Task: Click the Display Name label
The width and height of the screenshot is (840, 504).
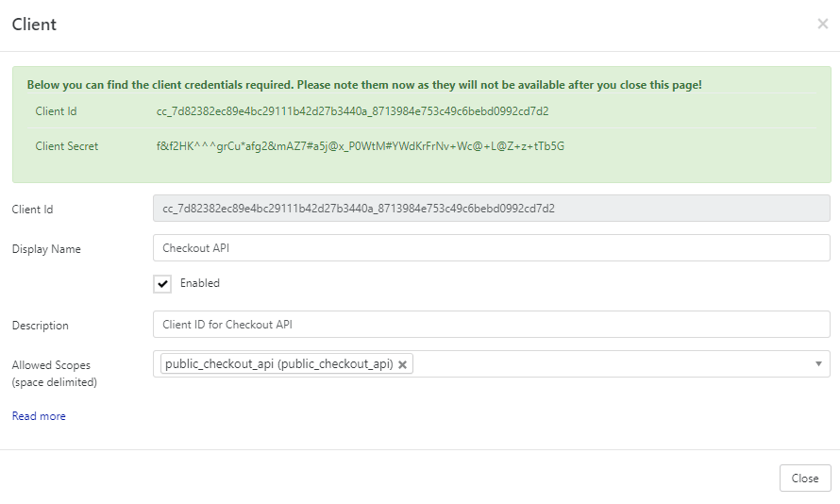Action: 46,249
